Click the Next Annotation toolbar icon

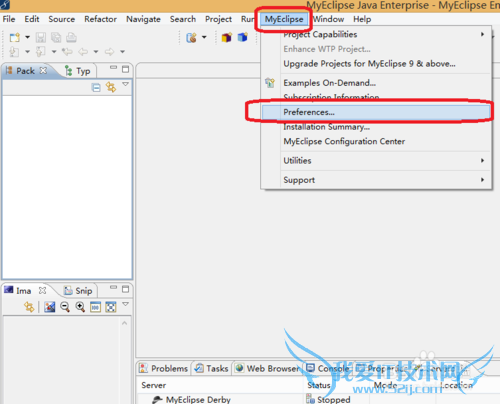14,52
